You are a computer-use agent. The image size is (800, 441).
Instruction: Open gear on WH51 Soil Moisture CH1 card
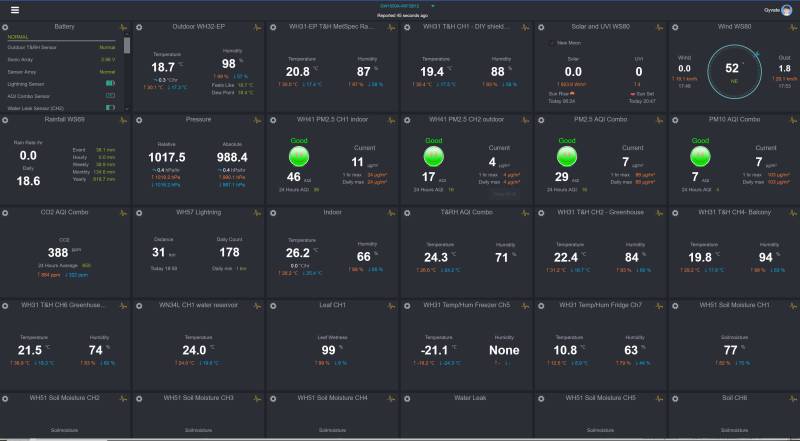(675, 306)
